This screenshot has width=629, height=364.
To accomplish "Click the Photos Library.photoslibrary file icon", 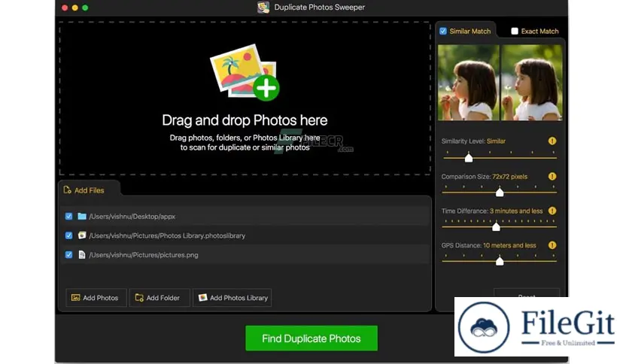I will click(82, 235).
